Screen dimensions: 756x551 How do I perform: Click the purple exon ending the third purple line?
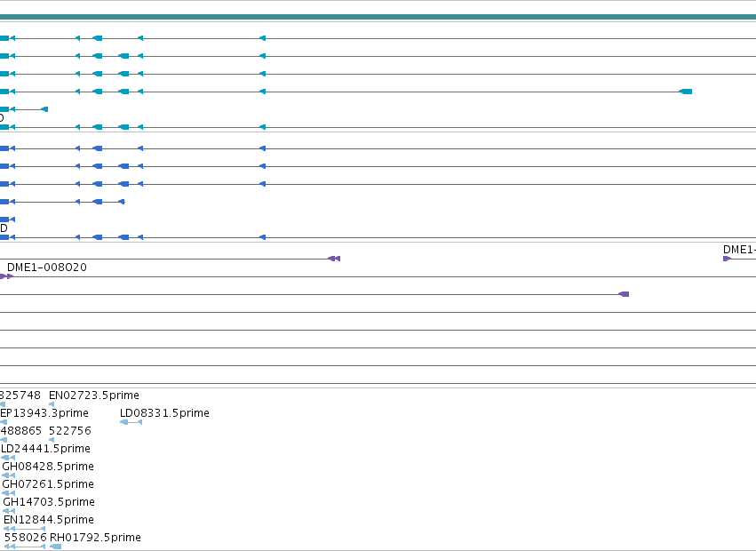coord(624,294)
